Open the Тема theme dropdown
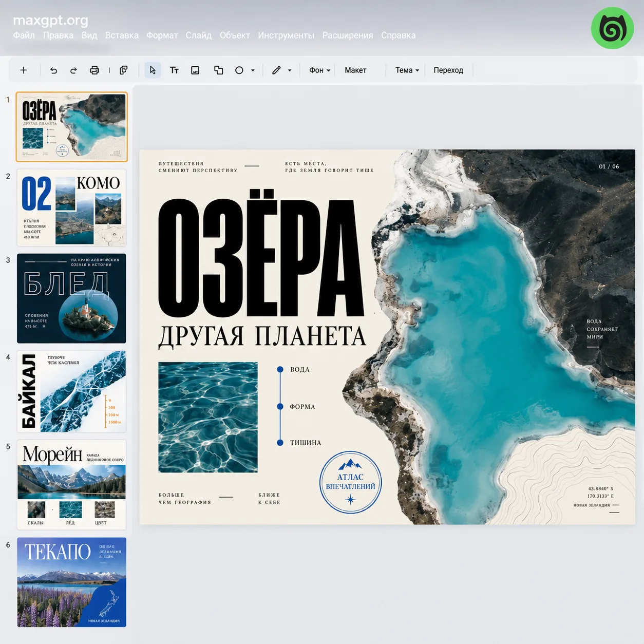This screenshot has width=644, height=644. point(407,70)
